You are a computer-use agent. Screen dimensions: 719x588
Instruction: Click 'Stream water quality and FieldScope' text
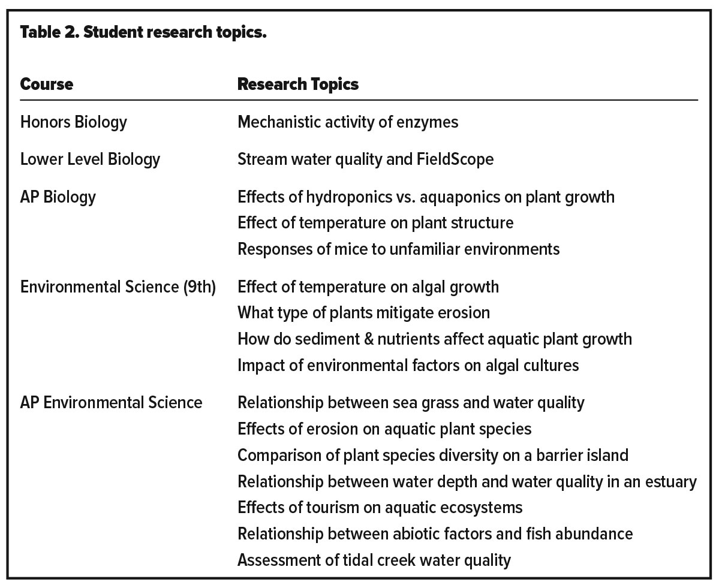365,159
